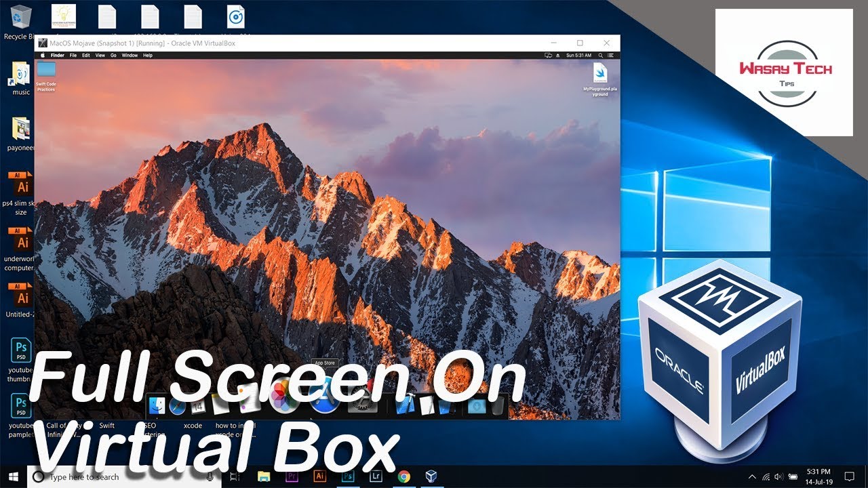Open the File menu in macOS
This screenshot has height=488, width=868.
click(73, 55)
